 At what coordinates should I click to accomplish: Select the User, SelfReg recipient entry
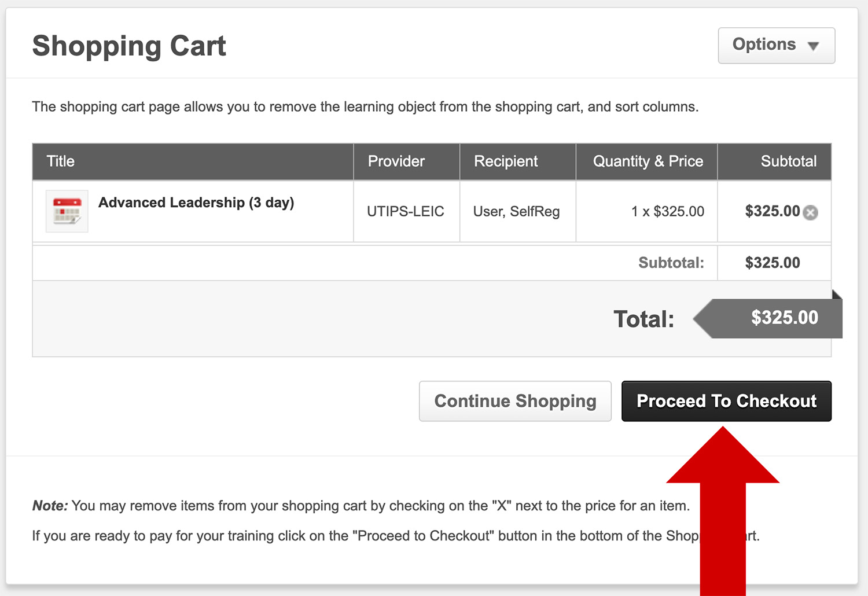point(517,211)
